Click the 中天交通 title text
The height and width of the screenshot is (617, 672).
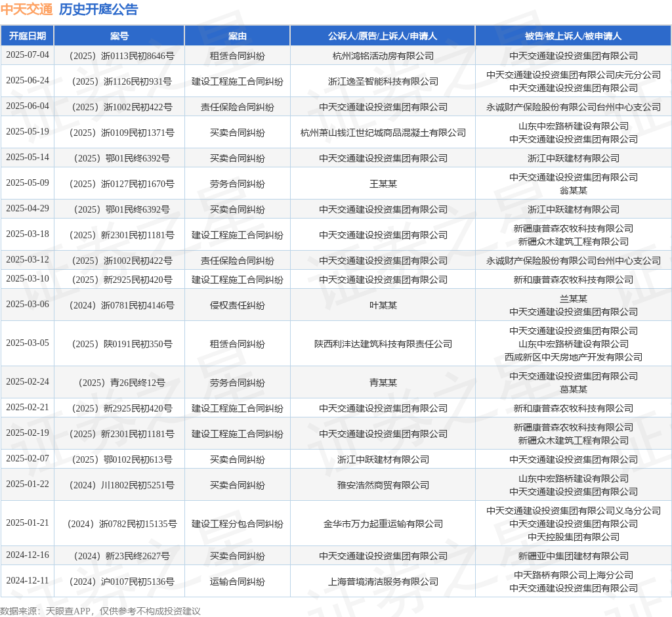(26, 9)
